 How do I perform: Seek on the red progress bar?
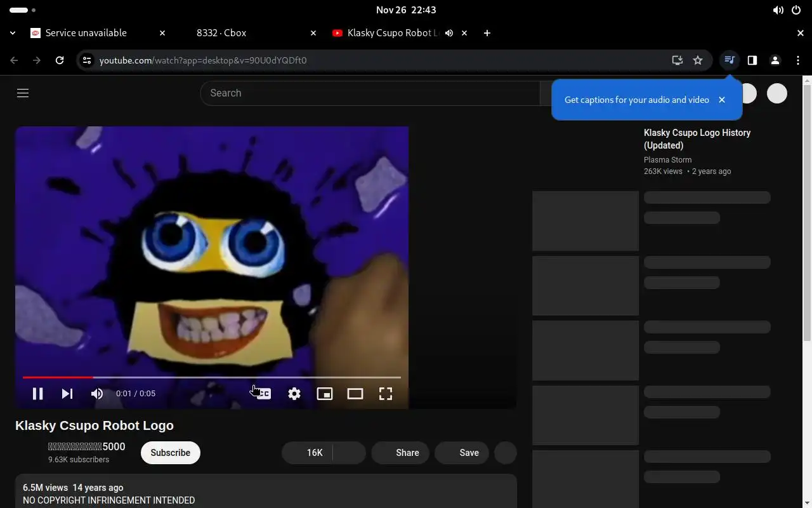212,377
